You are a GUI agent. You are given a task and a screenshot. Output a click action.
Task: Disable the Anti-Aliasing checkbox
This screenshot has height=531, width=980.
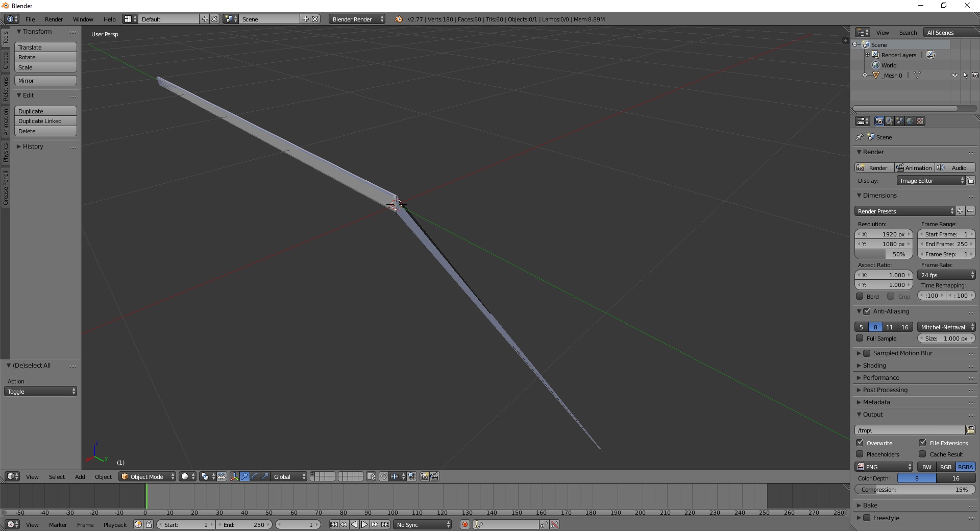coord(867,311)
